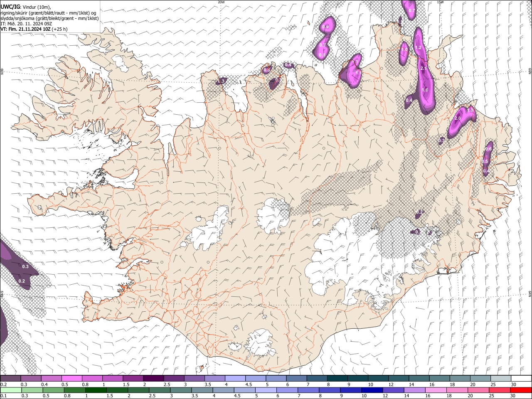Viewport: 532px width, 399px height.
Task: Click the "1.6" snowfall value on the map
Action: click(x=425, y=90)
